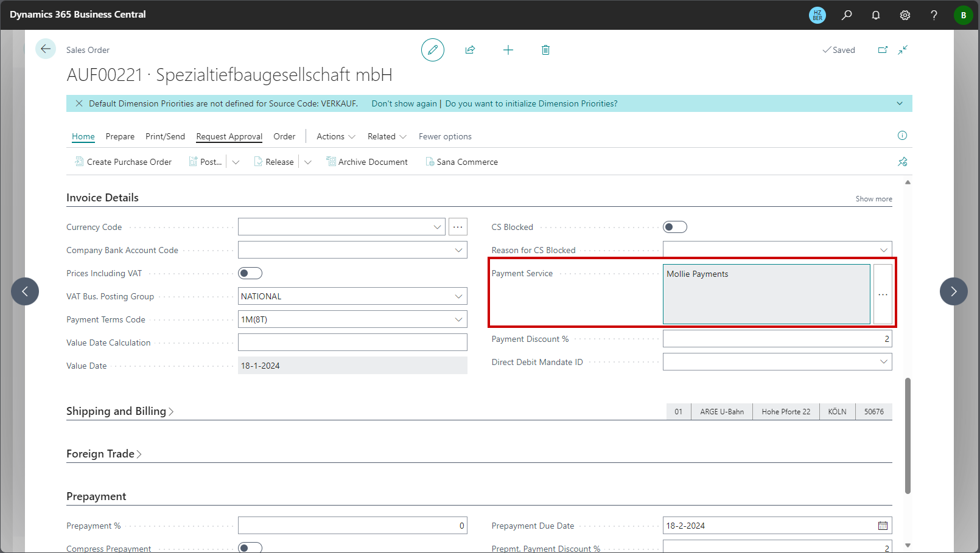
Task: Open the Actions menu
Action: coord(336,136)
